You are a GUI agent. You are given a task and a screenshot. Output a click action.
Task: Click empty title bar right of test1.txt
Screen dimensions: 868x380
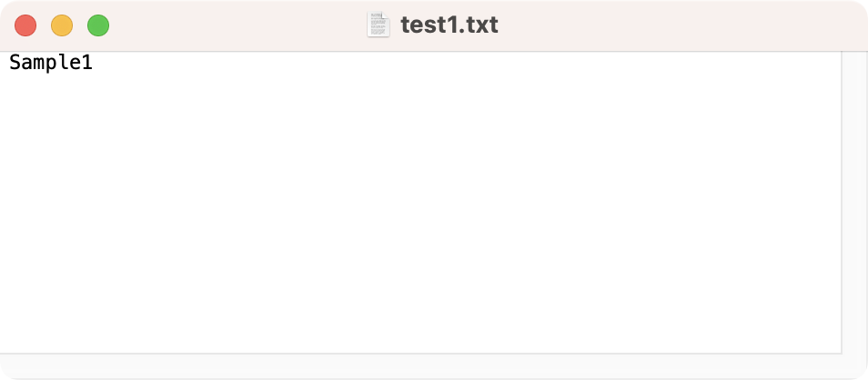coord(682,25)
